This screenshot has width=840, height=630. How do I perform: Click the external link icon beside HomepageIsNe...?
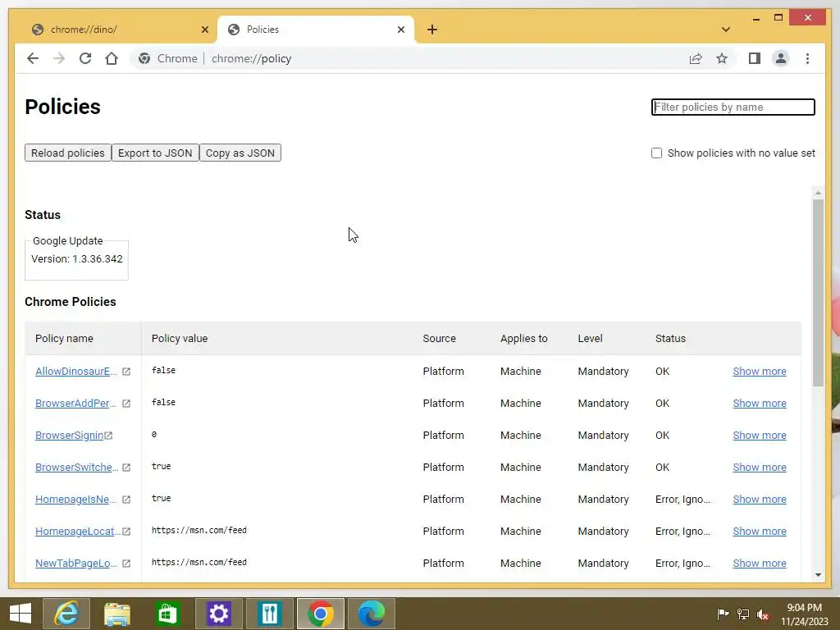click(126, 500)
